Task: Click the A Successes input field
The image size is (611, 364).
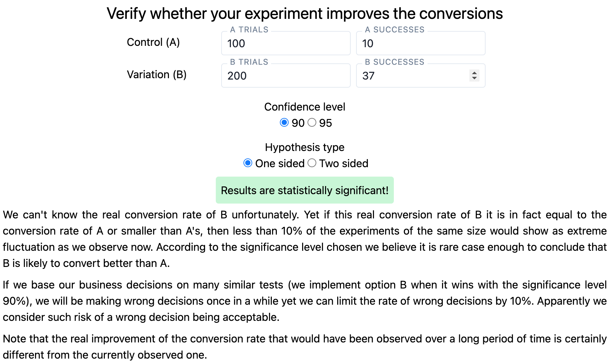Action: 420,43
